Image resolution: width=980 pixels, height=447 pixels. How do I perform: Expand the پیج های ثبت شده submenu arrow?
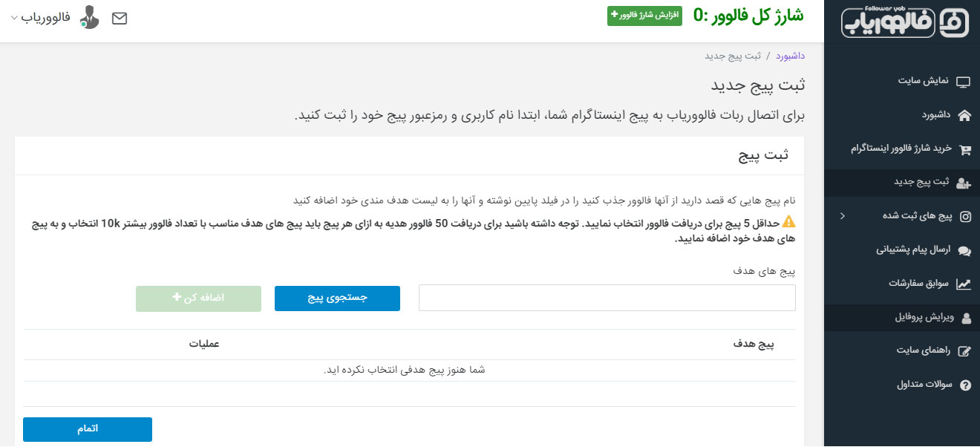842,216
